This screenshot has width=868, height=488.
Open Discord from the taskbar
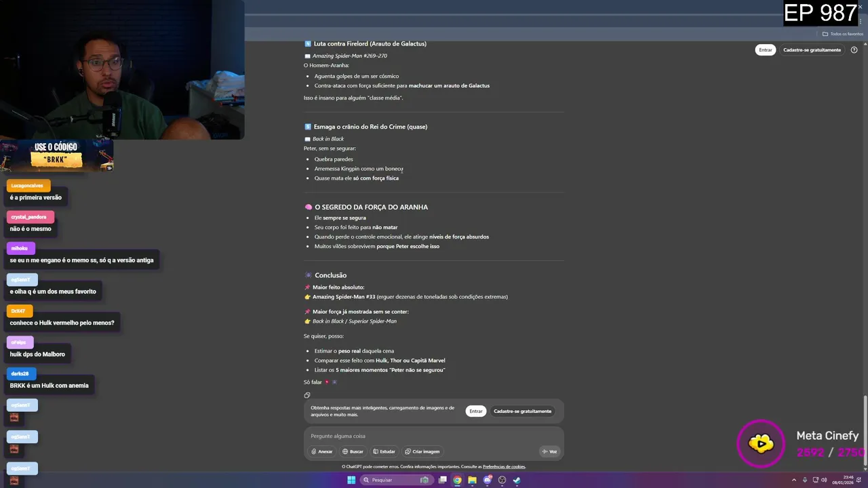coord(488,480)
